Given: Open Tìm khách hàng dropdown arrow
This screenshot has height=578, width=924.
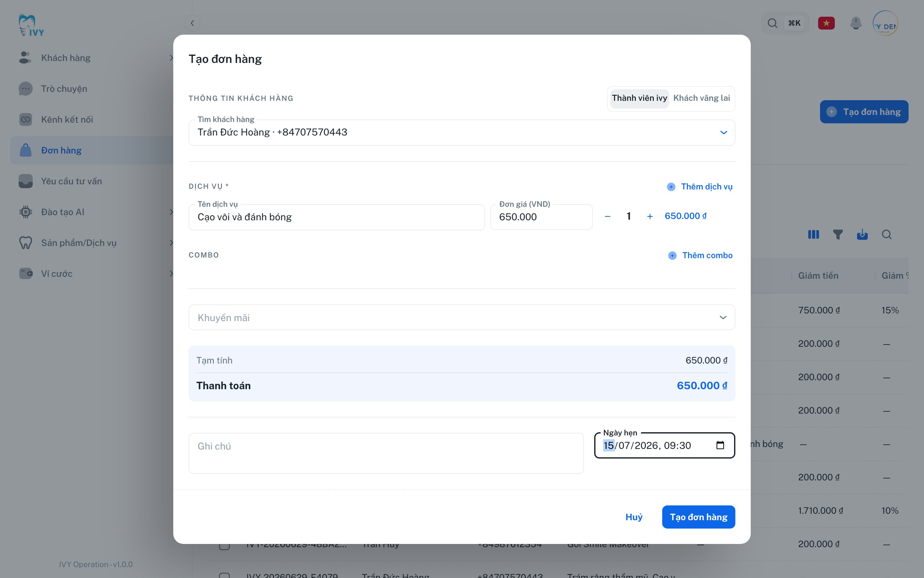Looking at the screenshot, I should coord(723,133).
